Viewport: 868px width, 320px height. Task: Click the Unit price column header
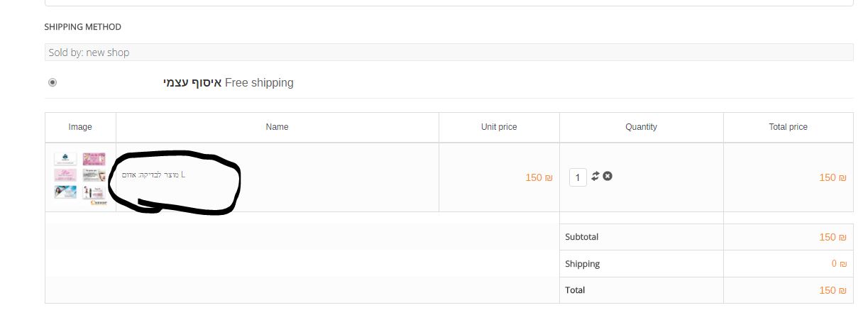pyautogui.click(x=499, y=127)
